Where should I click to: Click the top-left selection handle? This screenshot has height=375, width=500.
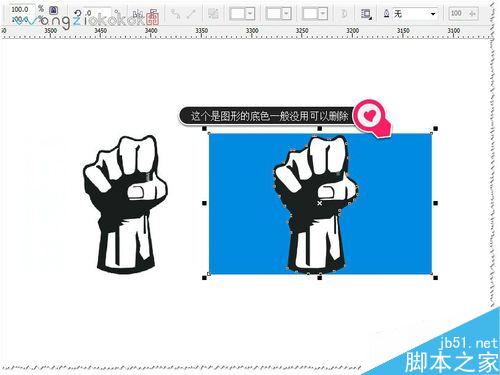[204, 128]
